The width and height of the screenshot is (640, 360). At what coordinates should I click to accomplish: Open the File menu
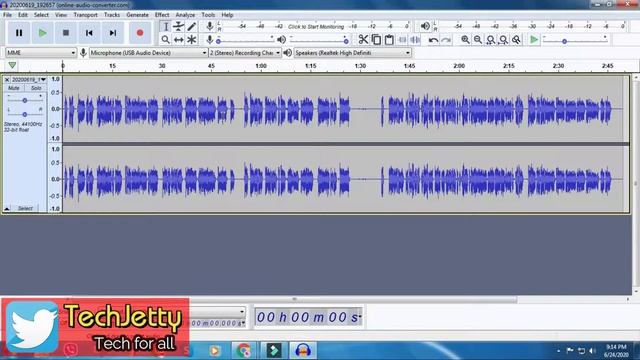pos(7,15)
